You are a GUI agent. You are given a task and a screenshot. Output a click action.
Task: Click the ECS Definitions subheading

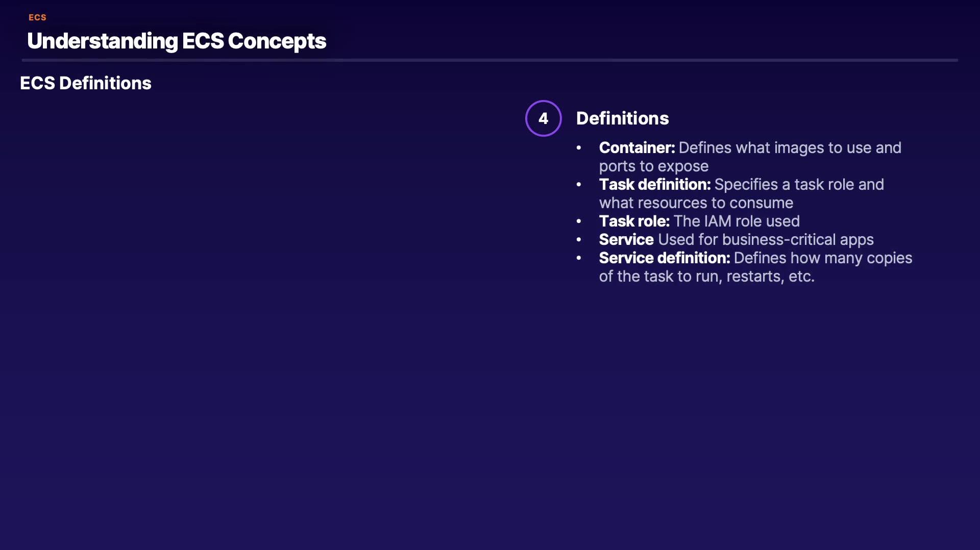pos(86,83)
